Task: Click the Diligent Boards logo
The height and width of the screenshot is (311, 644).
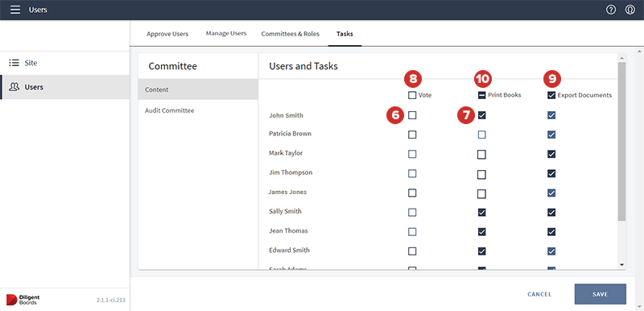Action: [23, 300]
